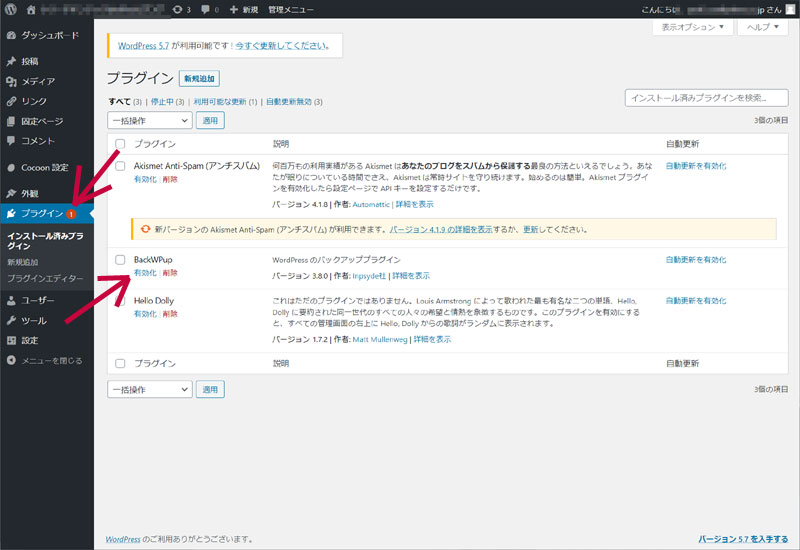
Task: Click 削除 under Hello Dolly
Action: [170, 314]
